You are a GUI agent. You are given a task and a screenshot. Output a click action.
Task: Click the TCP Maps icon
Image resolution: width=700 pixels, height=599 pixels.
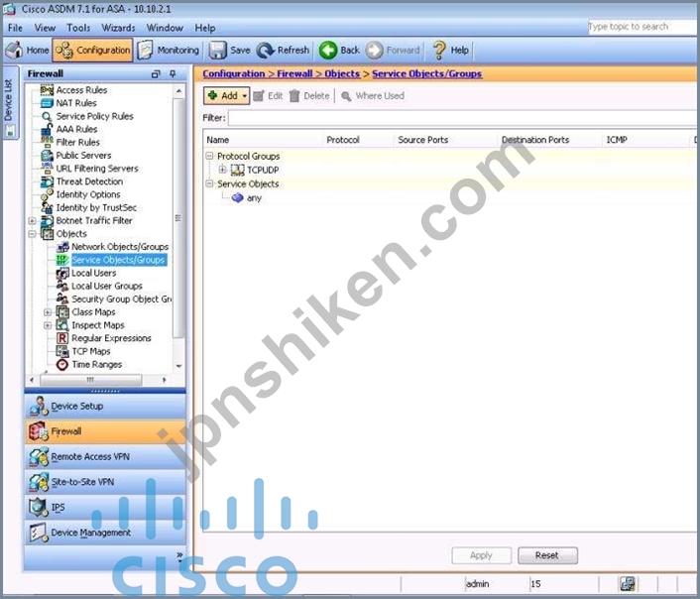coord(62,351)
